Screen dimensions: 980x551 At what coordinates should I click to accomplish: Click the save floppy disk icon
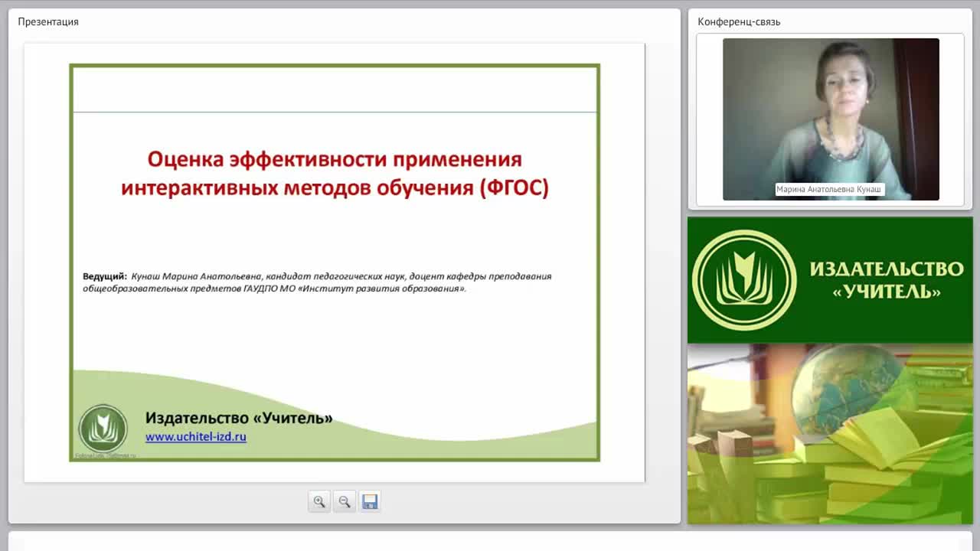370,502
